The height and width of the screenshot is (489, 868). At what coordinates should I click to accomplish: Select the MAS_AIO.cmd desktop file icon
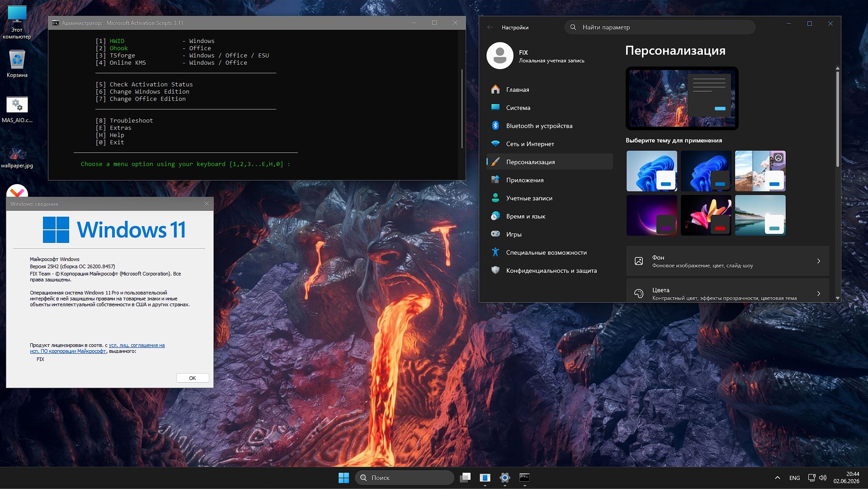(17, 109)
